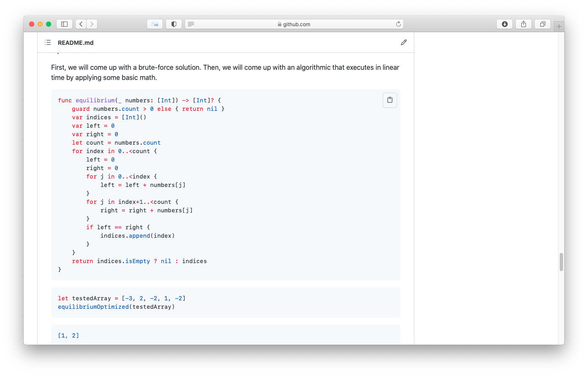Add a new tab with plus button
The height and width of the screenshot is (376, 588).
tap(559, 26)
